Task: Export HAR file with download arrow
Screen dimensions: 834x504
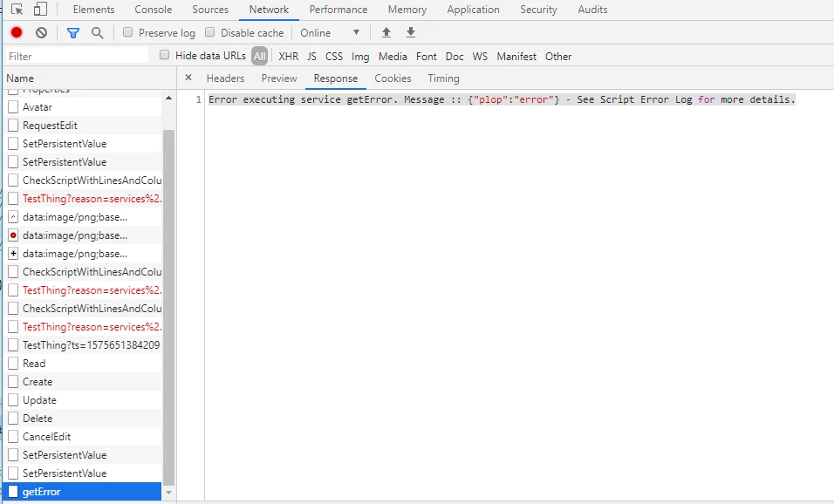Action: (x=411, y=32)
